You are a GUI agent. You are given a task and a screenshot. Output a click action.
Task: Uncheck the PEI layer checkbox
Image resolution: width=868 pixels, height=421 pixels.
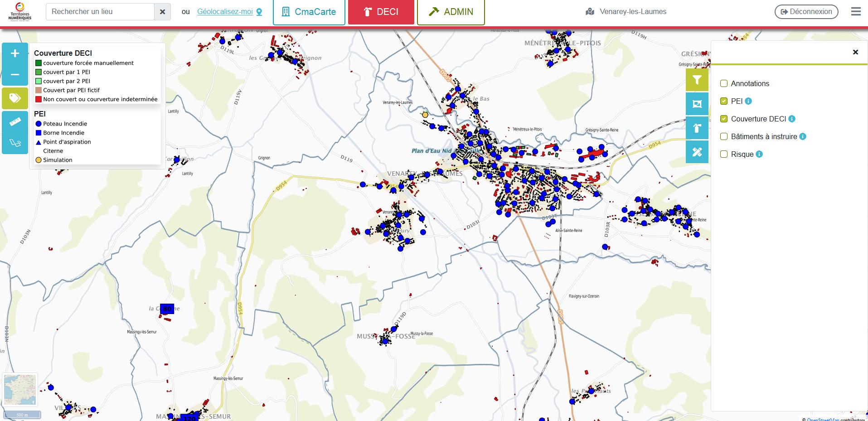pos(724,101)
